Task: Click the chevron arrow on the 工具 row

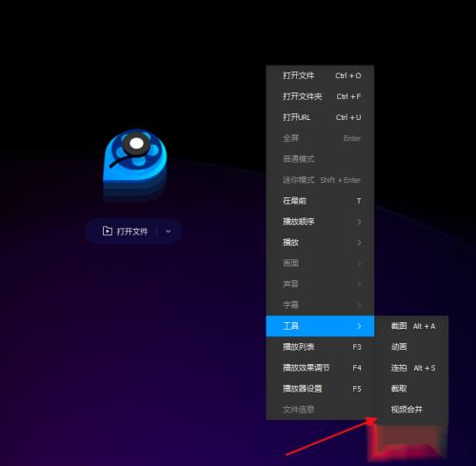Action: coord(359,326)
